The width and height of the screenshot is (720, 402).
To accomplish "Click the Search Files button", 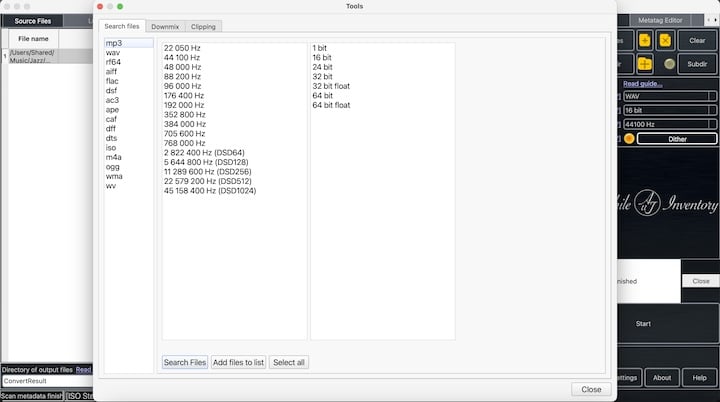I will coord(185,362).
